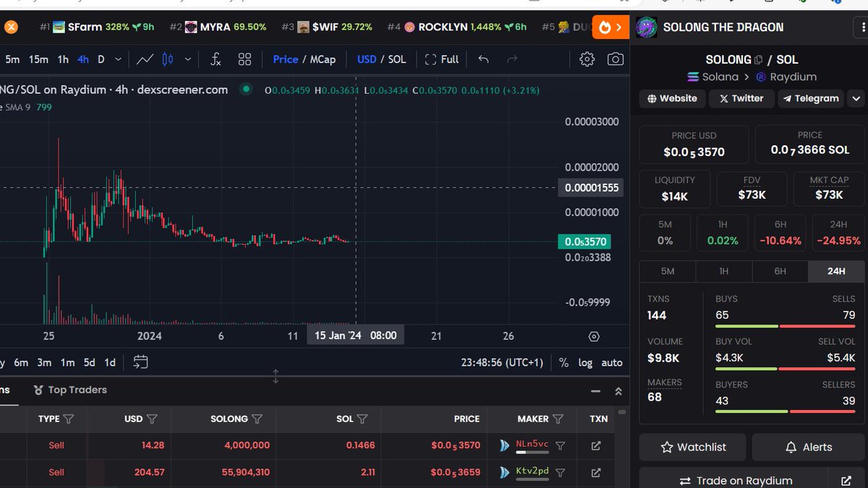Click the green market status dot

(x=246, y=90)
